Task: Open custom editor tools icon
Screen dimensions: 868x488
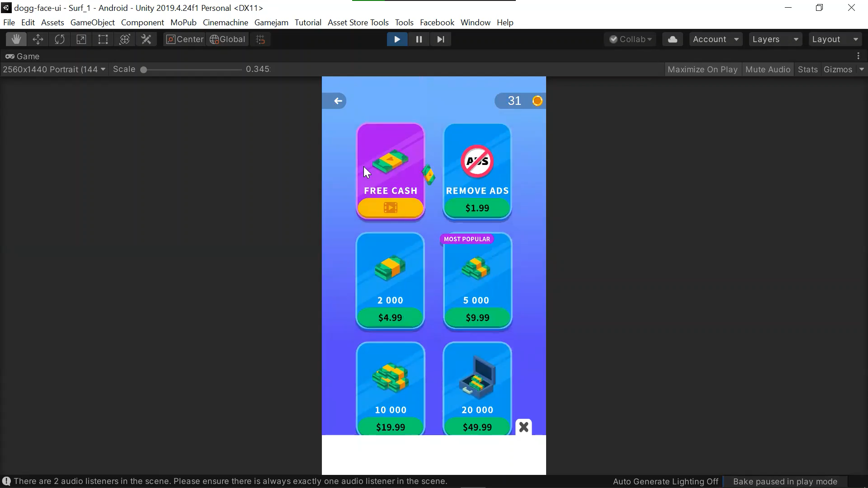Action: pyautogui.click(x=146, y=39)
